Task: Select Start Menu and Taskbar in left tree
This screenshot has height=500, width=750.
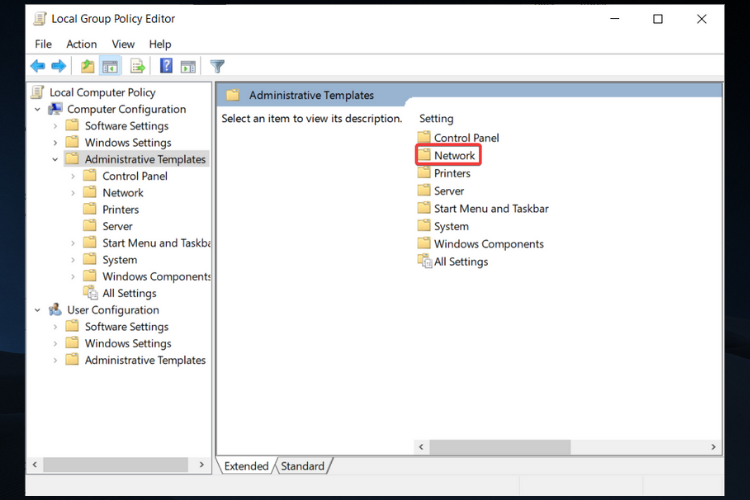Action: pyautogui.click(x=156, y=243)
